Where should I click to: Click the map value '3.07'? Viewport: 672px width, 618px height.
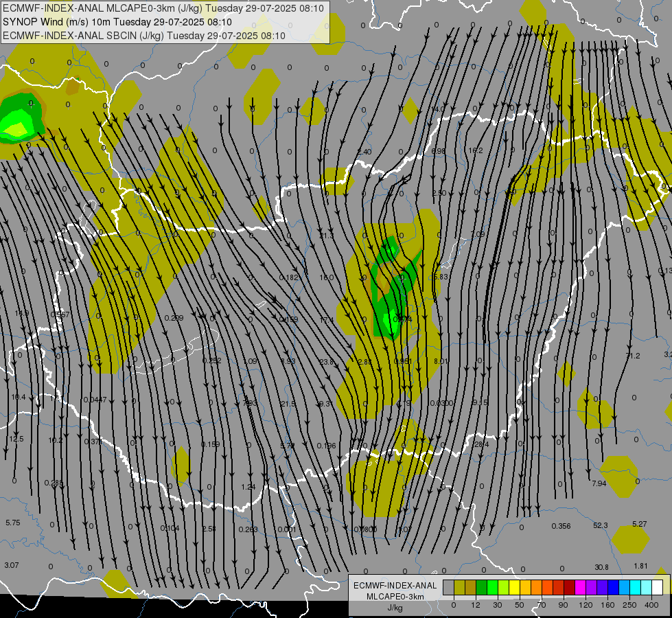[x=12, y=565]
